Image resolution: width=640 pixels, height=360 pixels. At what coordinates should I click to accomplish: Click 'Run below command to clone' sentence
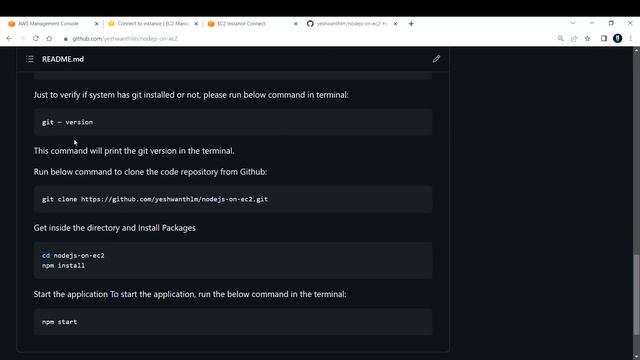(x=150, y=172)
